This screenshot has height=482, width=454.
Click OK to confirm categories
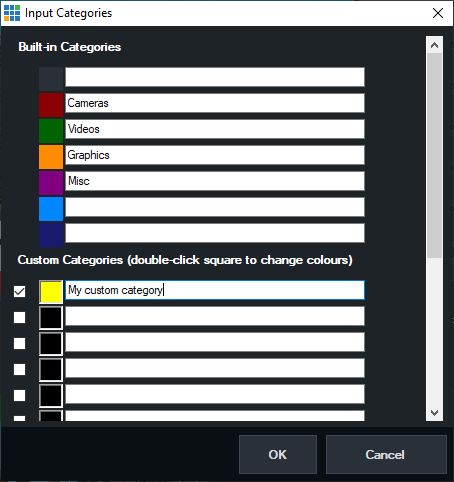278,455
